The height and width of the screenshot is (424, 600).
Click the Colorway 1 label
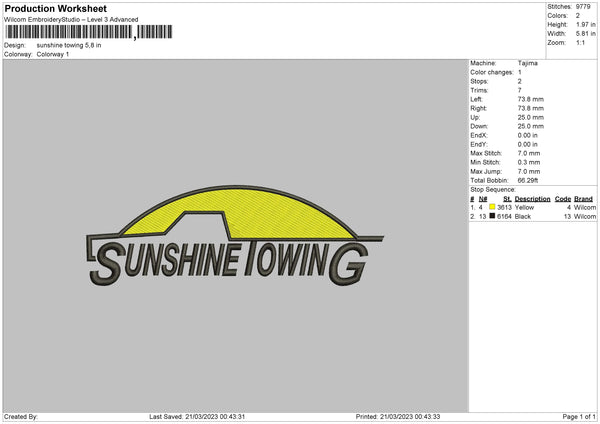pos(53,54)
